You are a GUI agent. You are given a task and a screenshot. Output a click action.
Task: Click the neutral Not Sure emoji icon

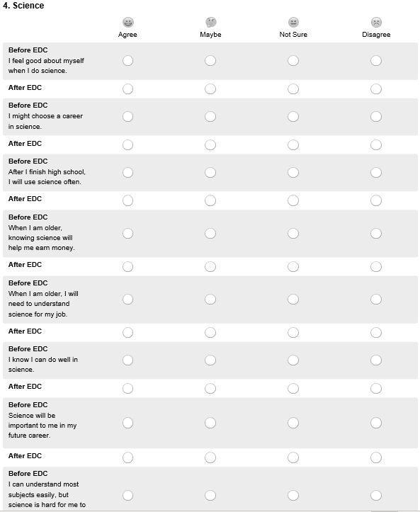[293, 22]
